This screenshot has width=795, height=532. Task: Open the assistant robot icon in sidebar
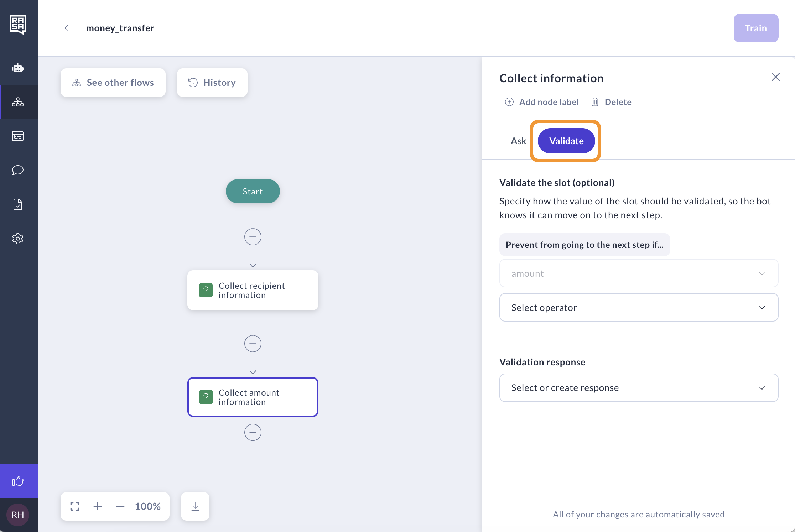click(18, 68)
